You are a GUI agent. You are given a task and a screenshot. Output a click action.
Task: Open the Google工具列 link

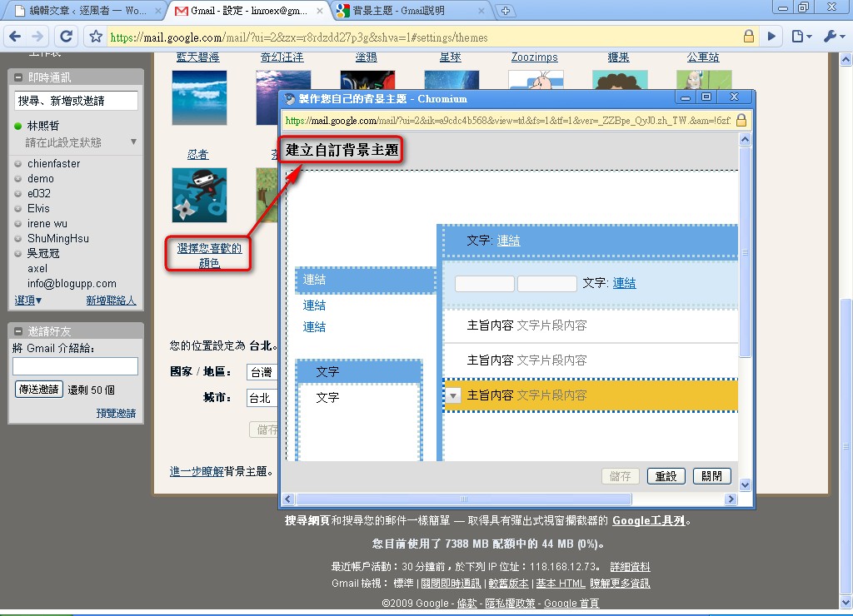coord(648,520)
